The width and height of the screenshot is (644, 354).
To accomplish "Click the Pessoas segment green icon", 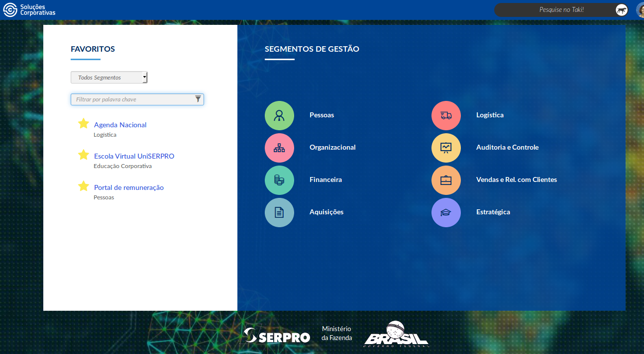I will [x=279, y=115].
